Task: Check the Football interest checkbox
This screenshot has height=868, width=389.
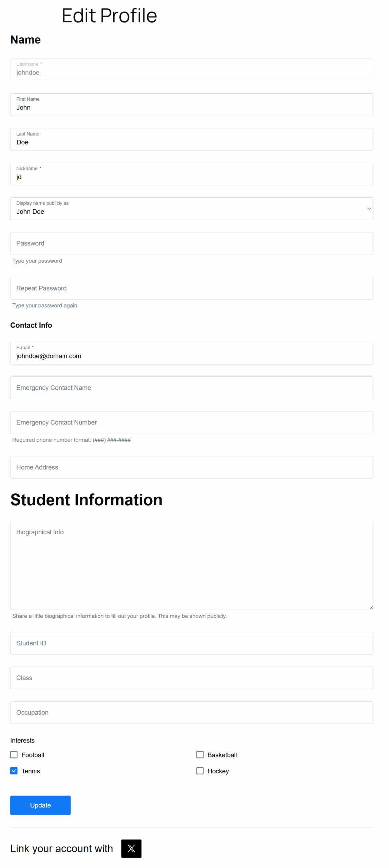Action: [14, 754]
